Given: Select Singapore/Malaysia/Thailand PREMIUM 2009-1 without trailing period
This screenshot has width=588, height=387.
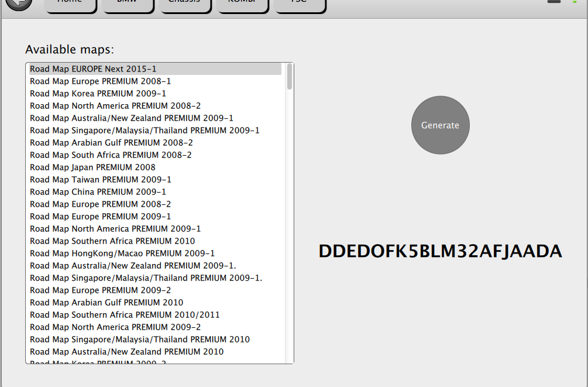Looking at the screenshot, I should pos(155,130).
